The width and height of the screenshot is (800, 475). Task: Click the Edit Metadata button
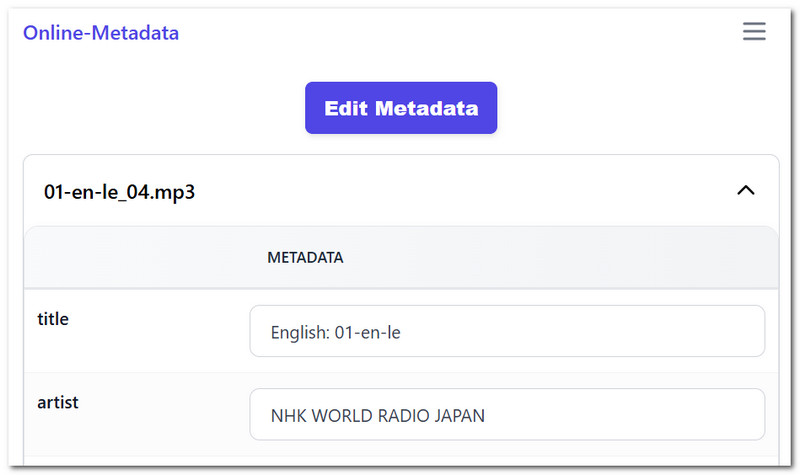(401, 108)
